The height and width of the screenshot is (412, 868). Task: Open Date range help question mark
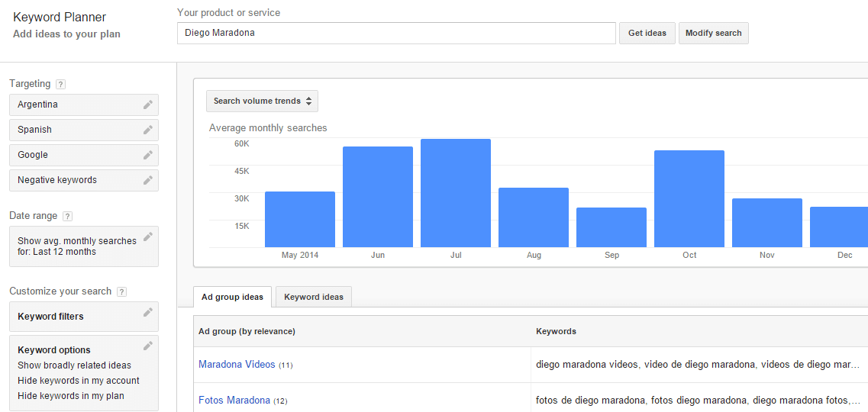pyautogui.click(x=67, y=216)
